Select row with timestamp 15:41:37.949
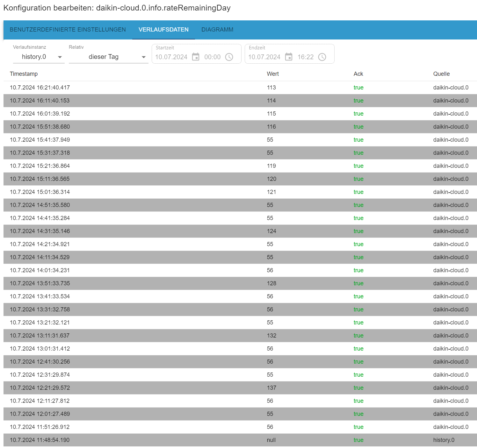 click(x=240, y=140)
